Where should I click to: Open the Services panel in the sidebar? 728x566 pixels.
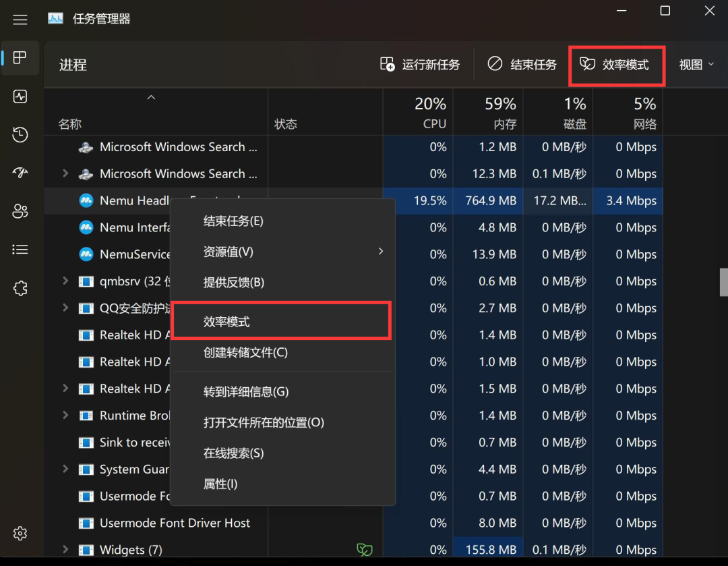tap(20, 288)
